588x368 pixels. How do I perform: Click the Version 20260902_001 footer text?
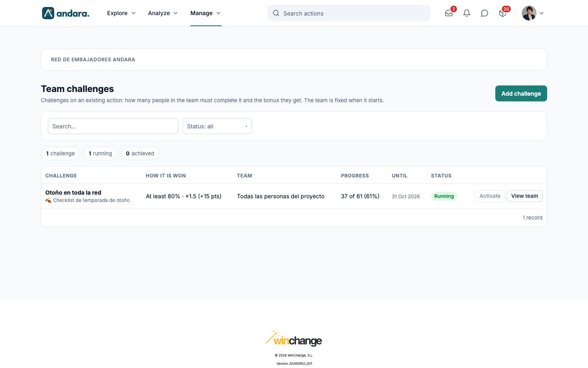(294, 364)
